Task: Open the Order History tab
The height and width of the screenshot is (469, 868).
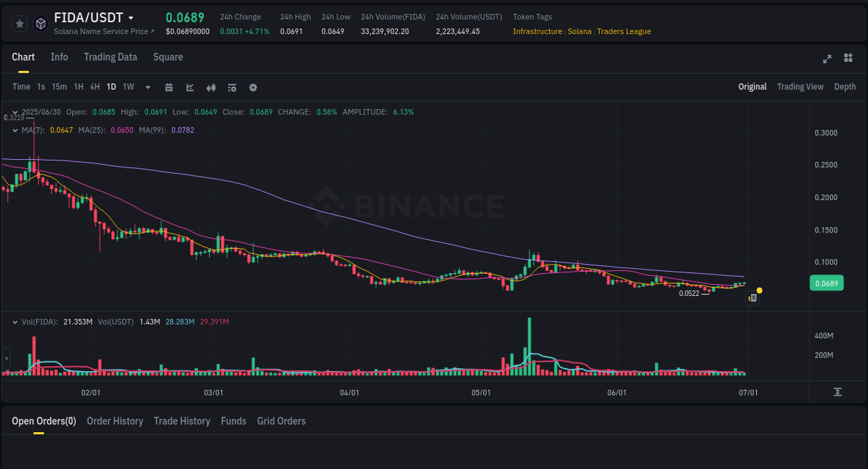Action: [x=115, y=420]
